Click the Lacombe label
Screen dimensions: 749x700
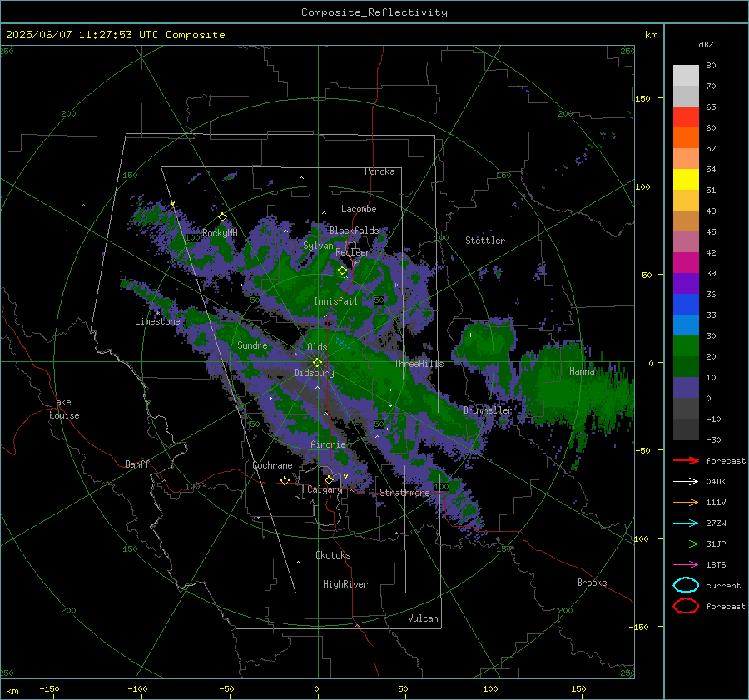tap(359, 209)
